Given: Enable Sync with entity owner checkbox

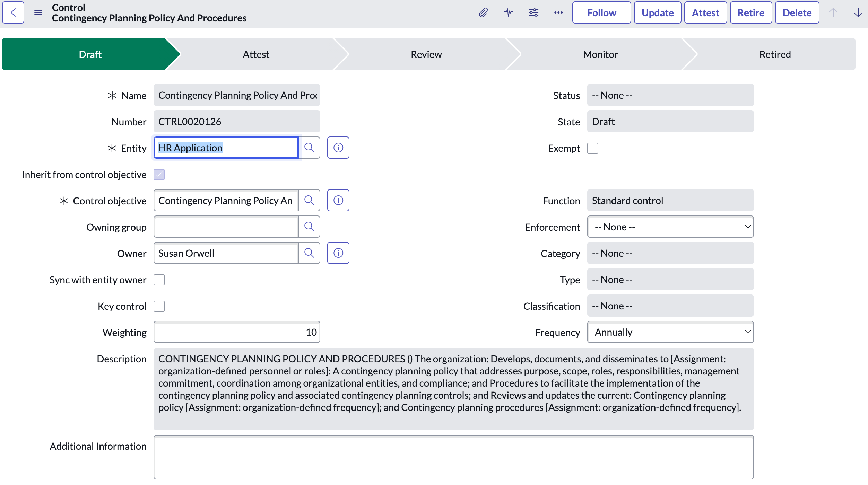Looking at the screenshot, I should click(x=159, y=280).
